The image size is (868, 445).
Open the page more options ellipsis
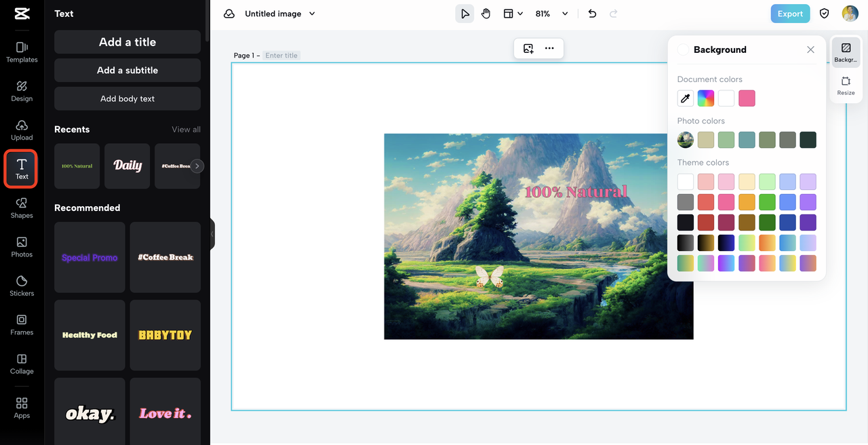pos(549,48)
